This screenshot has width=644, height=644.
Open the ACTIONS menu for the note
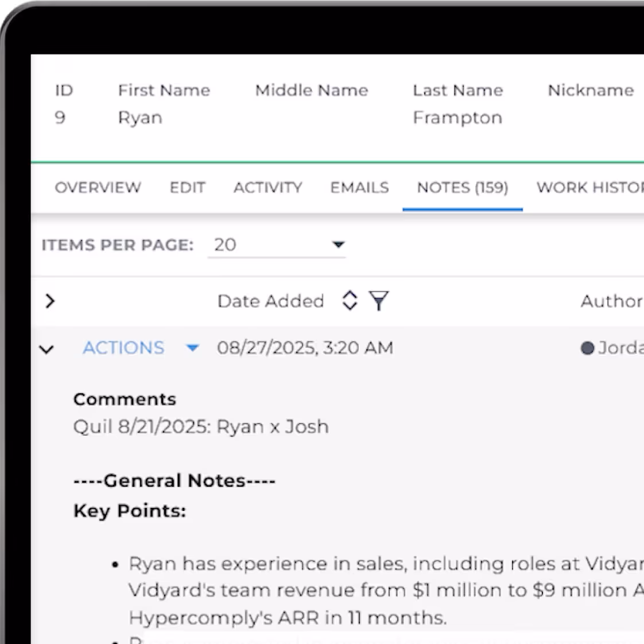(123, 348)
